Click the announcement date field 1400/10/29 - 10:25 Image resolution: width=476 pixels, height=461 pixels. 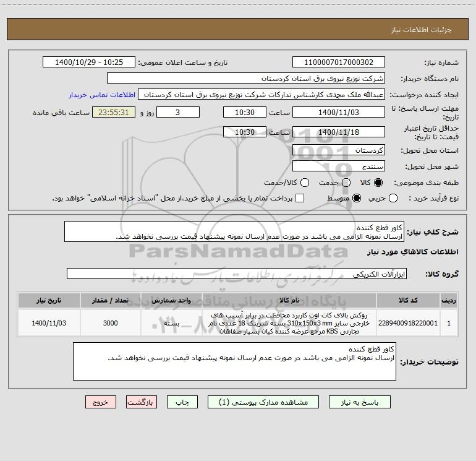coord(89,62)
